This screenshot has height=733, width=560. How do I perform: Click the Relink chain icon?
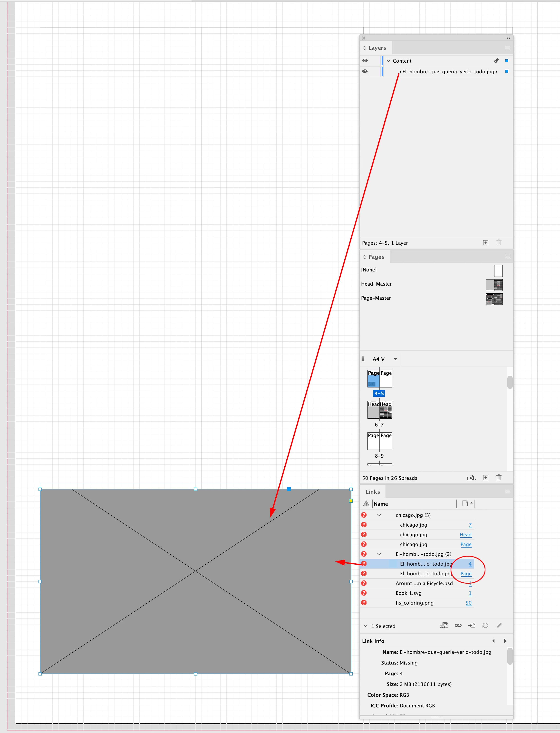pyautogui.click(x=458, y=625)
